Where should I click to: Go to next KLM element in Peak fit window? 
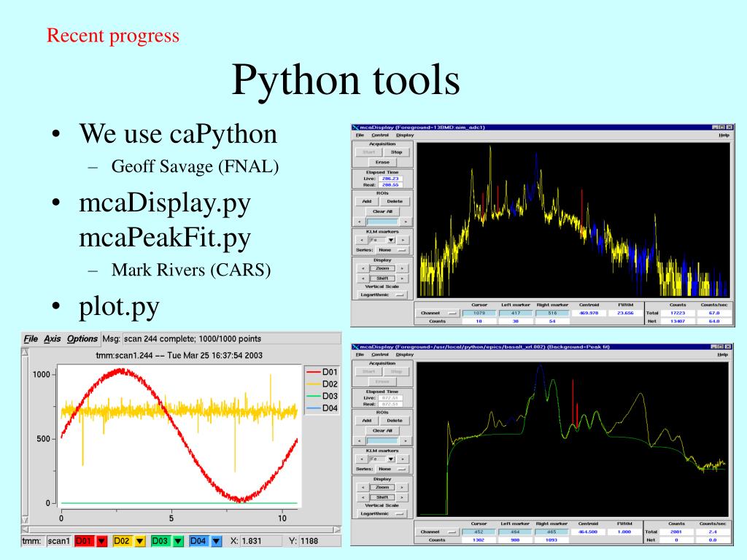[x=403, y=459]
